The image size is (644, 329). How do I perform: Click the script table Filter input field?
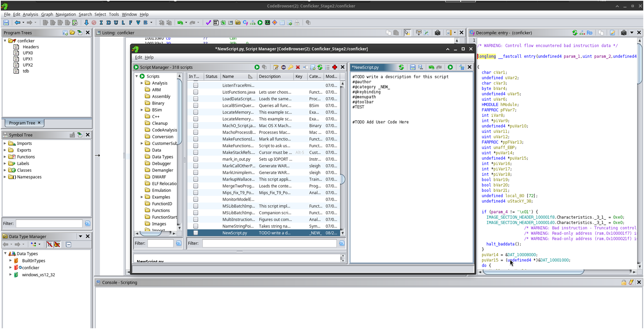pyautogui.click(x=269, y=243)
